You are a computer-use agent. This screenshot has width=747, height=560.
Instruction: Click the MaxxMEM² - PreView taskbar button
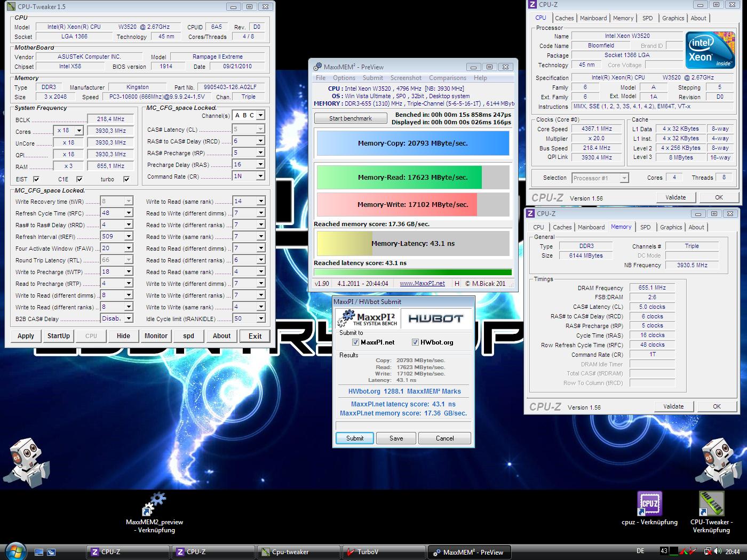(470, 552)
